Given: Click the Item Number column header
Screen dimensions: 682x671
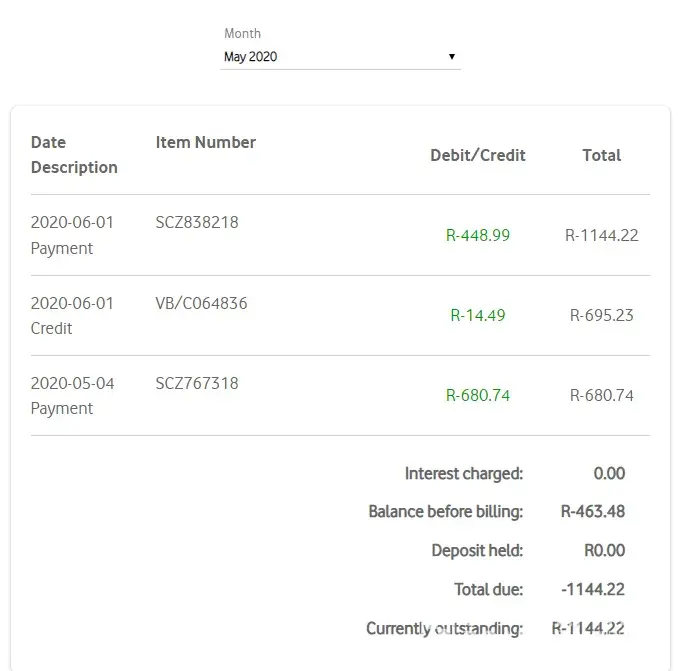Looking at the screenshot, I should [206, 142].
